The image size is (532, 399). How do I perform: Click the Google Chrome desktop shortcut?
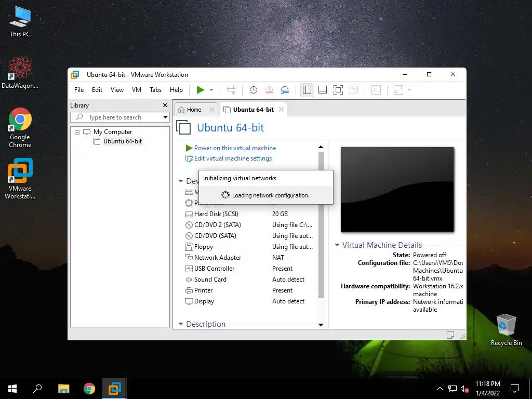[x=20, y=128]
